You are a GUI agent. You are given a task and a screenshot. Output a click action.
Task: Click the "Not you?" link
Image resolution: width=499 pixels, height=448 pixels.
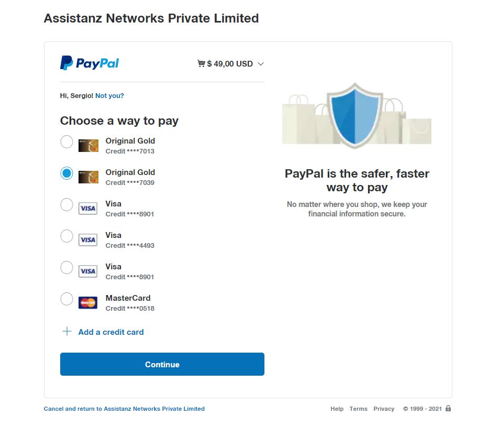click(x=109, y=96)
